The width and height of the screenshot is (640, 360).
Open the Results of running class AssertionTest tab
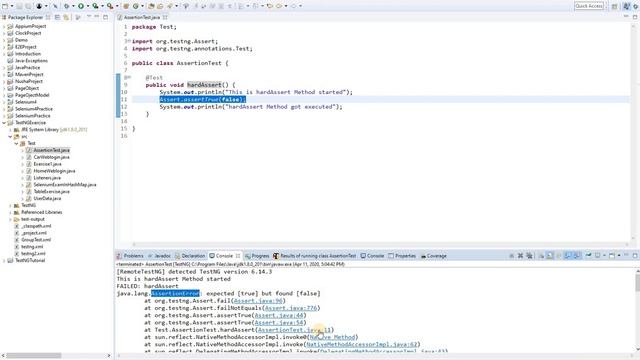coord(315,256)
